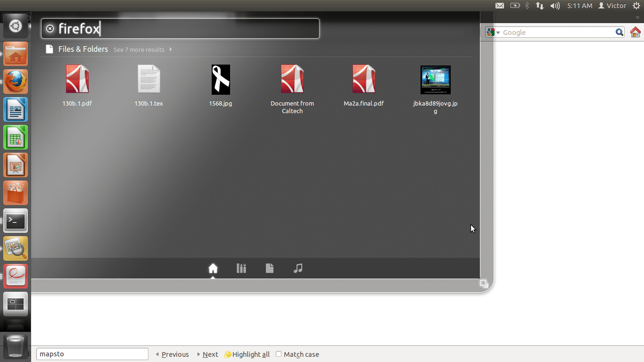The image size is (644, 362).
Task: Open the Trash in the launcher
Action: coord(16,346)
